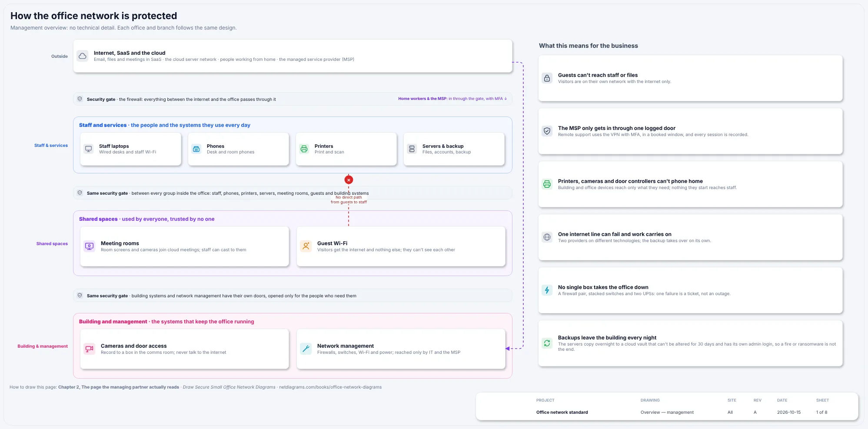Click the Draw Secure Small Office Network Diagrams title
Image resolution: width=868 pixels, height=429 pixels.
coord(229,387)
